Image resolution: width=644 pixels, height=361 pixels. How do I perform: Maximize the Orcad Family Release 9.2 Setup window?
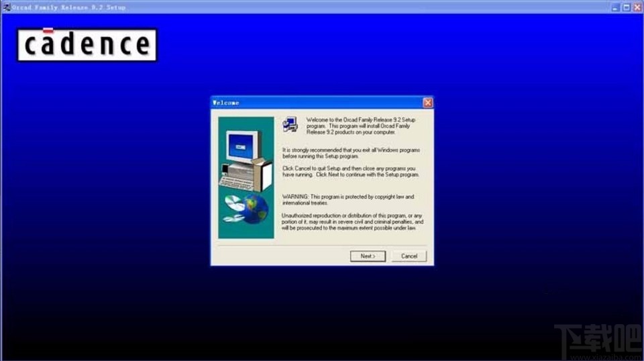pyautogui.click(x=627, y=7)
